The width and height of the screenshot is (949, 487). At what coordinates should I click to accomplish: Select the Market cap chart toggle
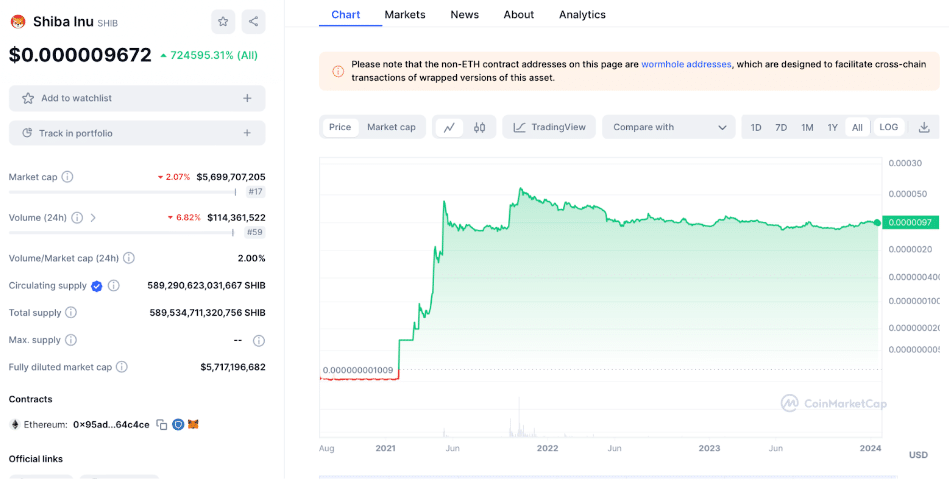pos(391,127)
